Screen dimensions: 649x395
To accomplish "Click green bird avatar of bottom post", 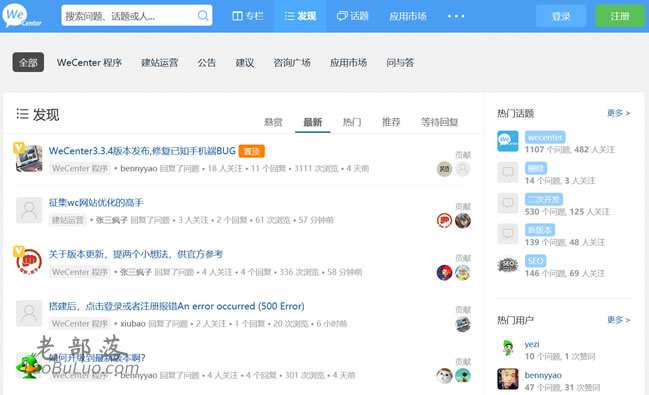I will 28,365.
